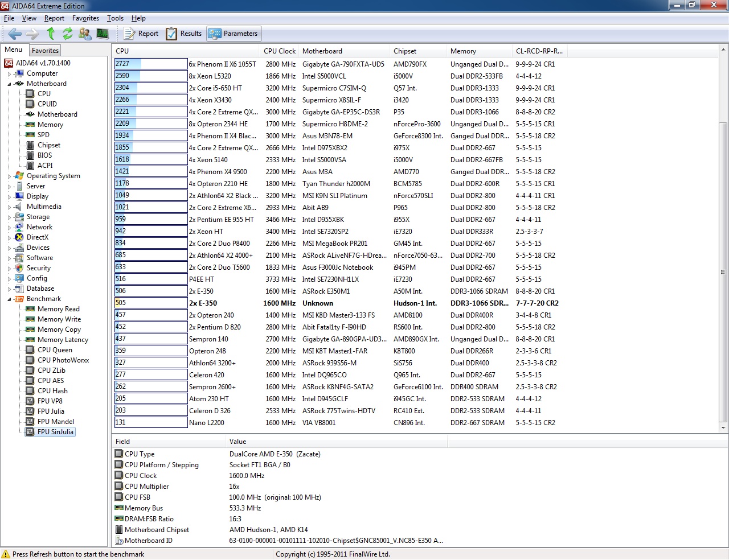The image size is (729, 560).
Task: Select the Chipset item icon
Action: [31, 145]
